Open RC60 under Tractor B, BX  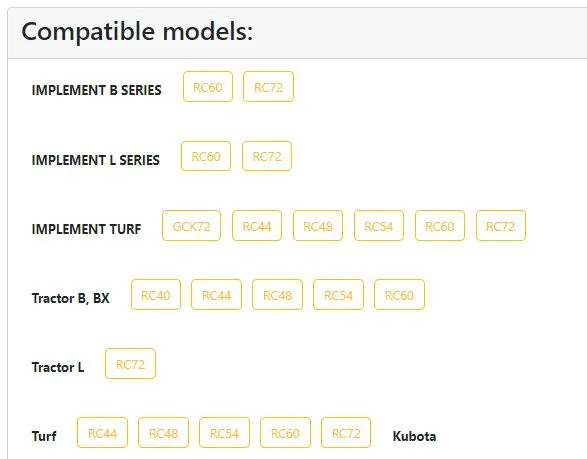[399, 295]
